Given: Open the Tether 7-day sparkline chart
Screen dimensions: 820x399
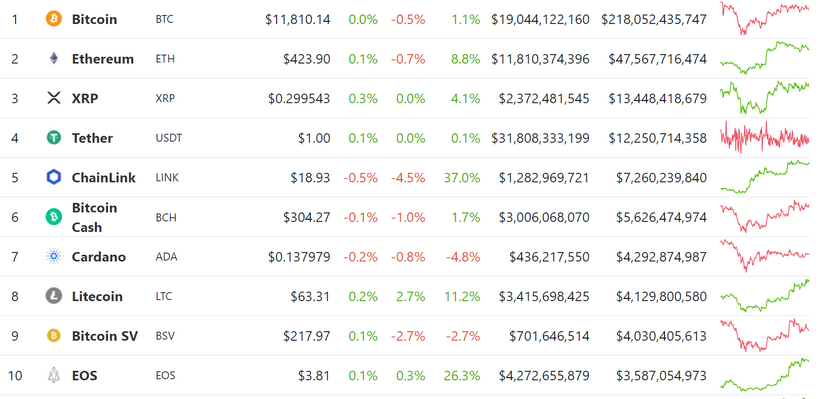Looking at the screenshot, I should click(x=764, y=137).
